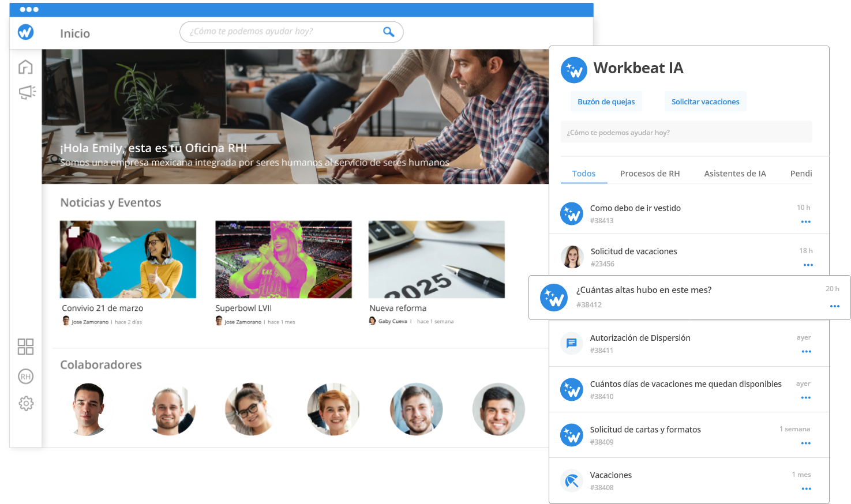Open the RH circle icon in the sidebar
Image resolution: width=851 pixels, height=504 pixels.
pyautogui.click(x=25, y=377)
